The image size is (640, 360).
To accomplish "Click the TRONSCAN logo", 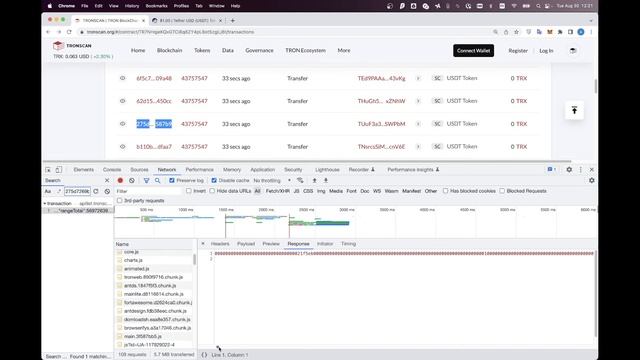I will (x=72, y=46).
